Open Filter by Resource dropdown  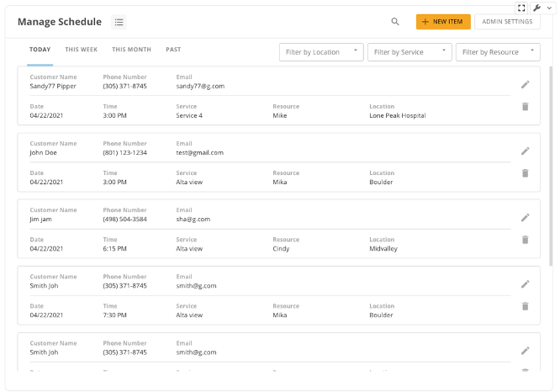498,52
